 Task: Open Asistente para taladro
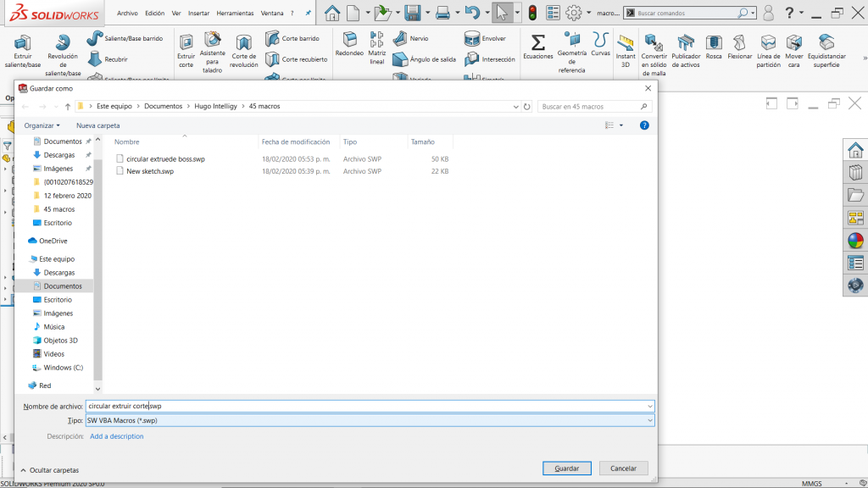213,53
